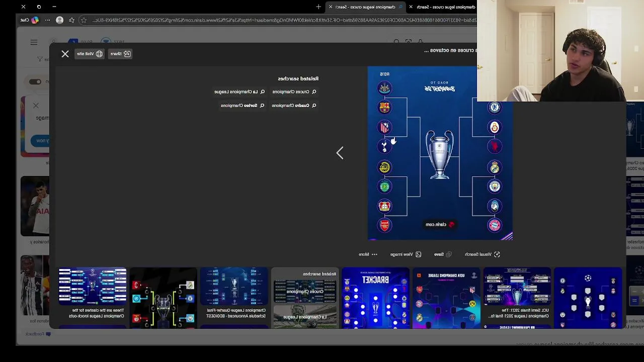Open browser Settings and more menu
Viewport: 644px width, 362px height.
point(47,20)
